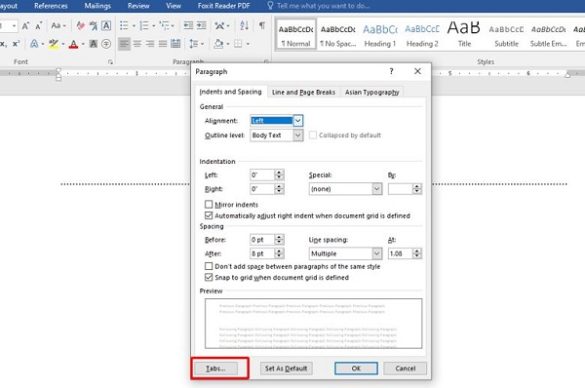Toggle the Mirror indents checkbox
Image resolution: width=585 pixels, height=388 pixels.
point(209,204)
